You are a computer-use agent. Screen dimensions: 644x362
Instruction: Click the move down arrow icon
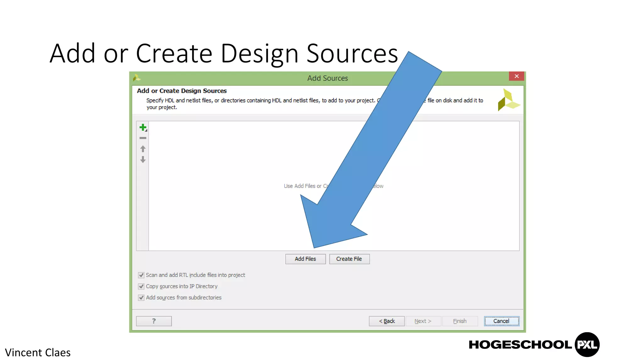point(143,160)
